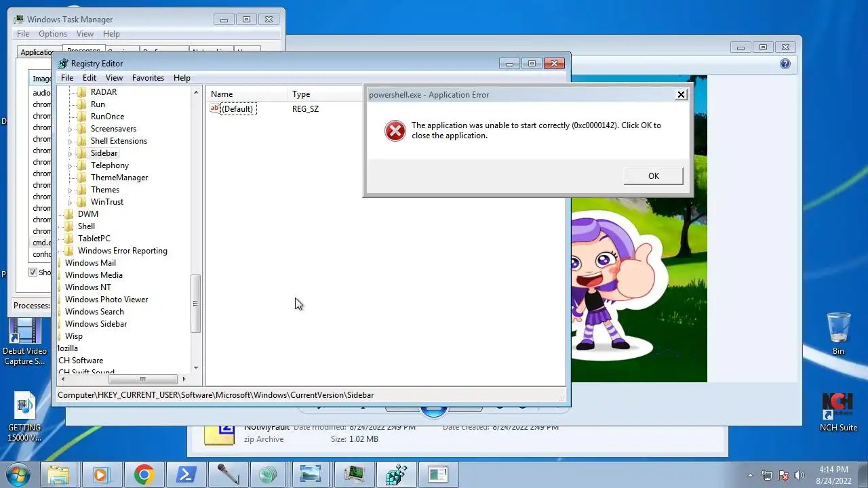Open Windows Media Player from taskbar
868x488 pixels.
click(x=101, y=474)
